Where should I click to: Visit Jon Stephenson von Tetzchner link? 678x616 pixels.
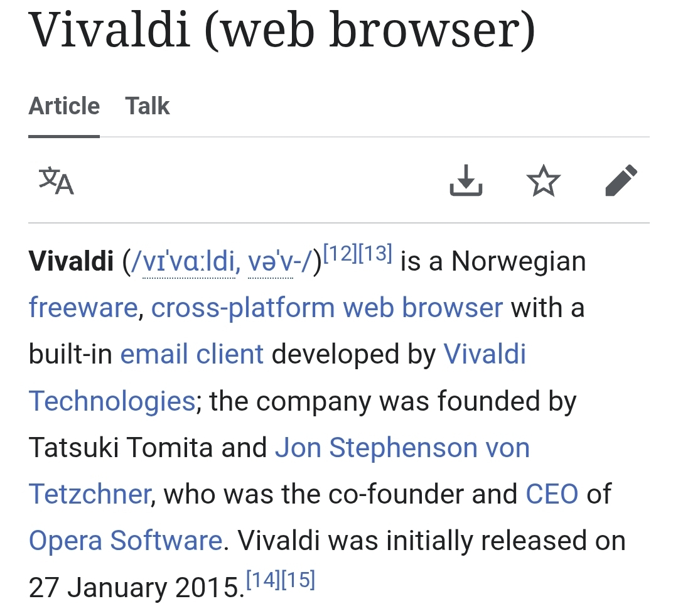402,448
